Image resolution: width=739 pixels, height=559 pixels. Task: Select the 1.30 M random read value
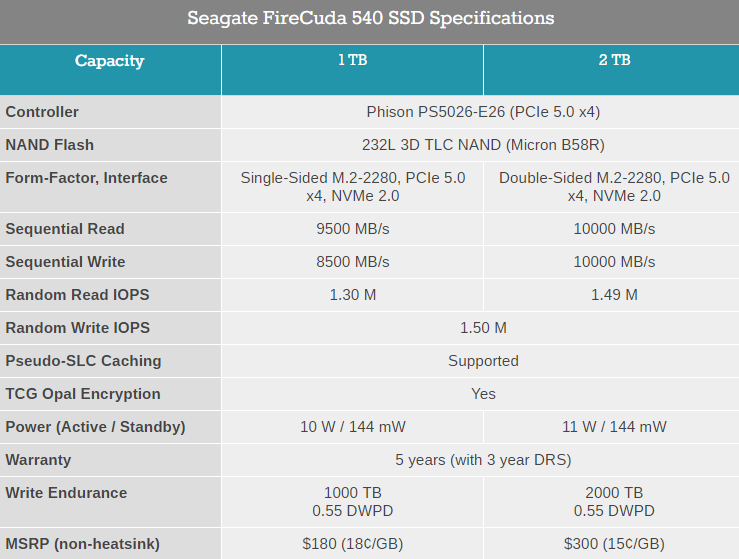coord(353,295)
